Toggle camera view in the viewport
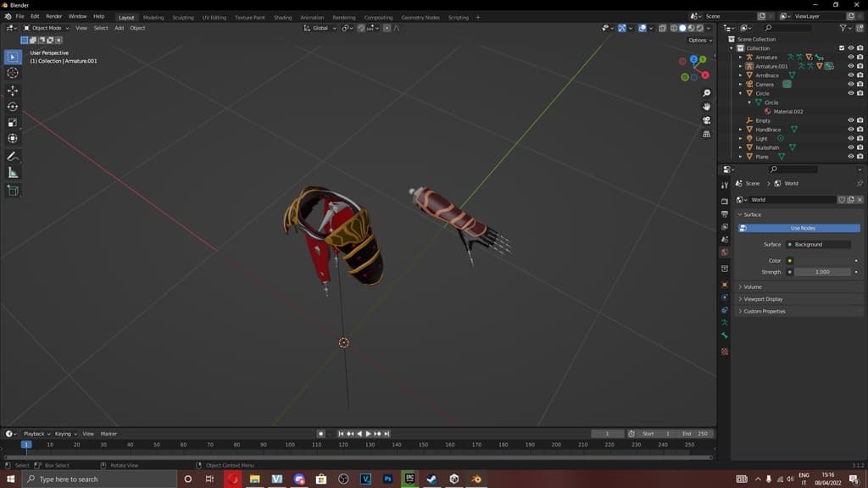This screenshot has height=488, width=868. click(x=706, y=120)
